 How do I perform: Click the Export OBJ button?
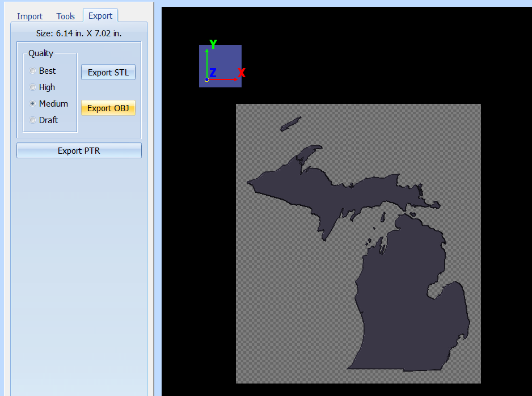108,108
